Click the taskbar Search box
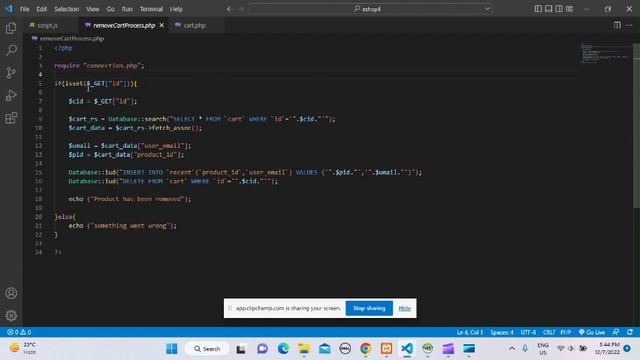Image resolution: width=640 pixels, height=360 pixels. tap(207, 349)
